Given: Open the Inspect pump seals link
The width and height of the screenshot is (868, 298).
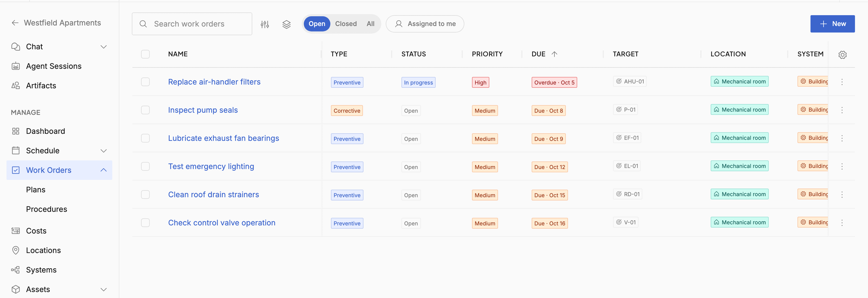Looking at the screenshot, I should (203, 110).
